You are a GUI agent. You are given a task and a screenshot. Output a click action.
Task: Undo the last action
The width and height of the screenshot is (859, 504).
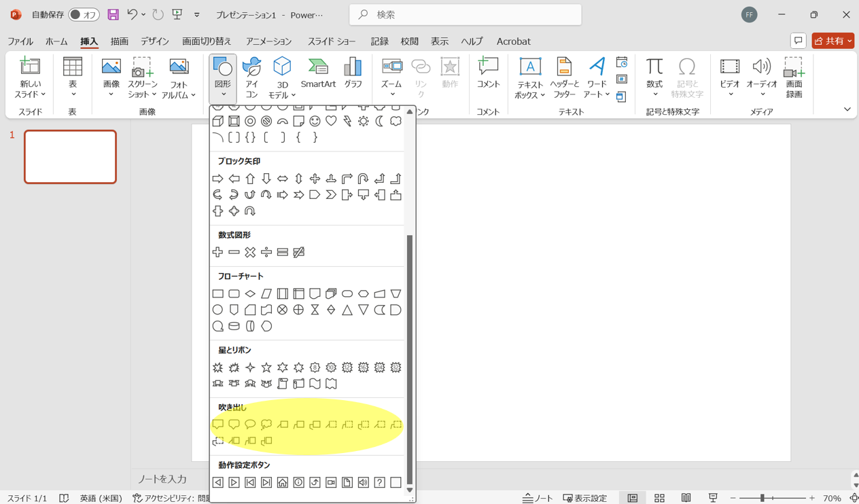[x=133, y=14]
